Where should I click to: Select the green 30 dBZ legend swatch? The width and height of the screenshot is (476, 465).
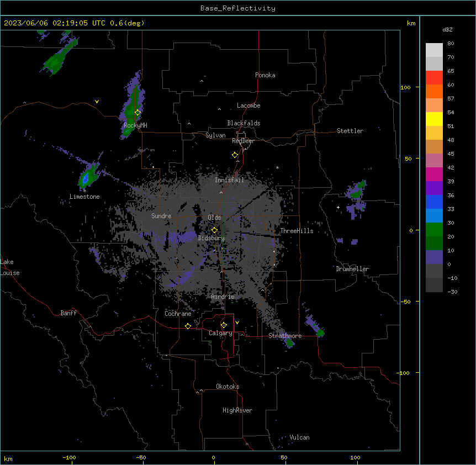pyautogui.click(x=434, y=230)
